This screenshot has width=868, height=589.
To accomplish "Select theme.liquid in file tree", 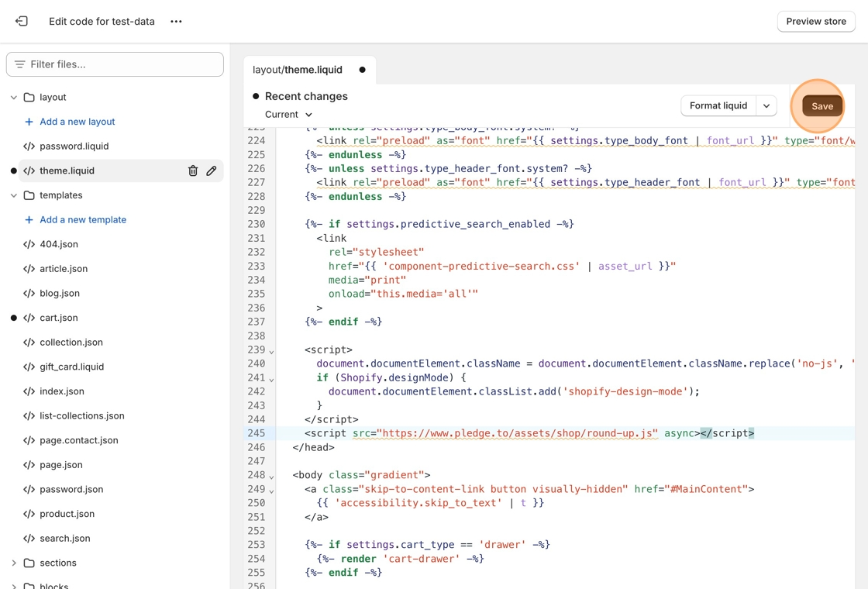I will click(x=67, y=170).
